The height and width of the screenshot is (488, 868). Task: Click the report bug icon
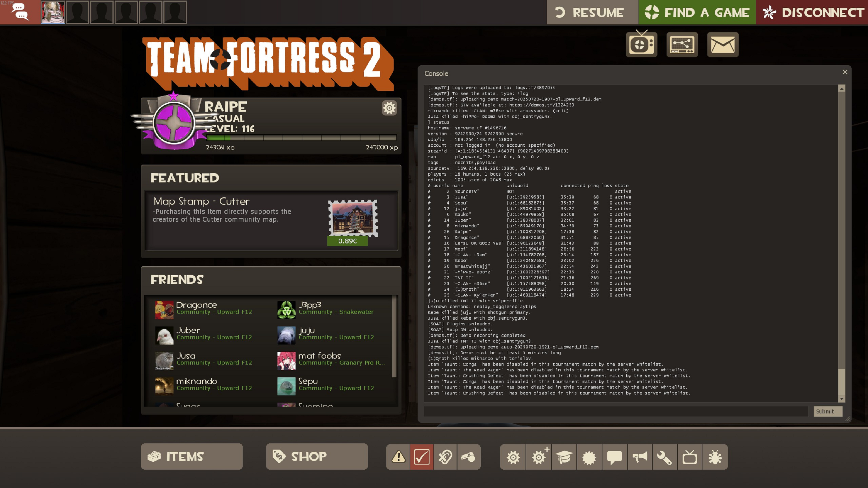pos(715,457)
